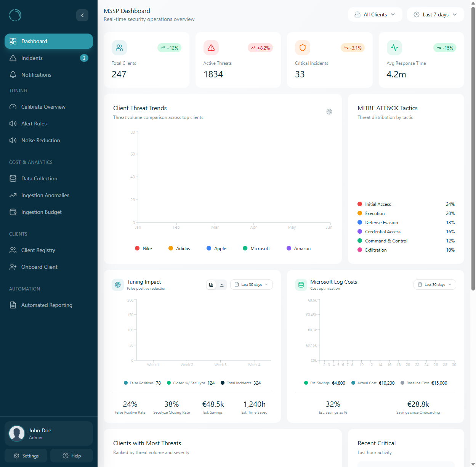Viewport: 476px width, 467px height.
Task: Open the Help button
Action: tap(72, 456)
